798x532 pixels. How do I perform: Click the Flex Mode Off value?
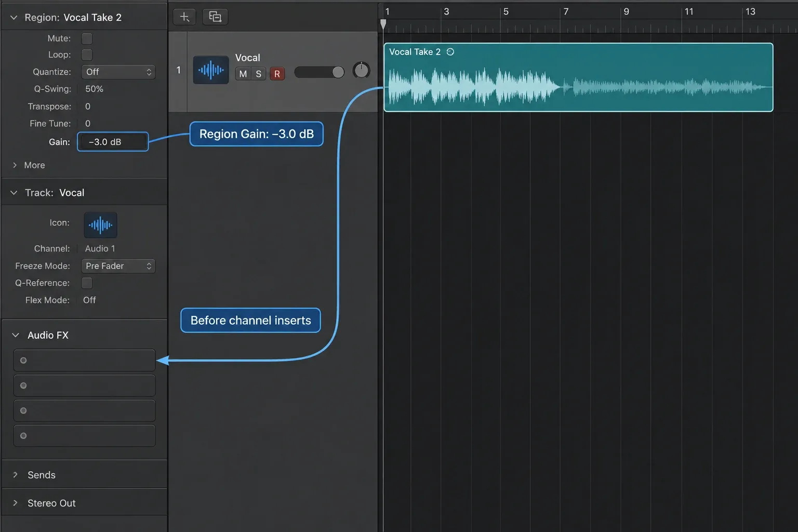click(x=89, y=300)
